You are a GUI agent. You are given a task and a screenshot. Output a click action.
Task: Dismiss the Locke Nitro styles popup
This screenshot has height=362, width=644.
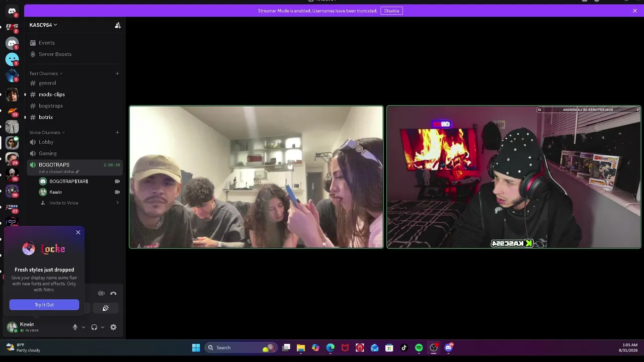[x=78, y=232]
